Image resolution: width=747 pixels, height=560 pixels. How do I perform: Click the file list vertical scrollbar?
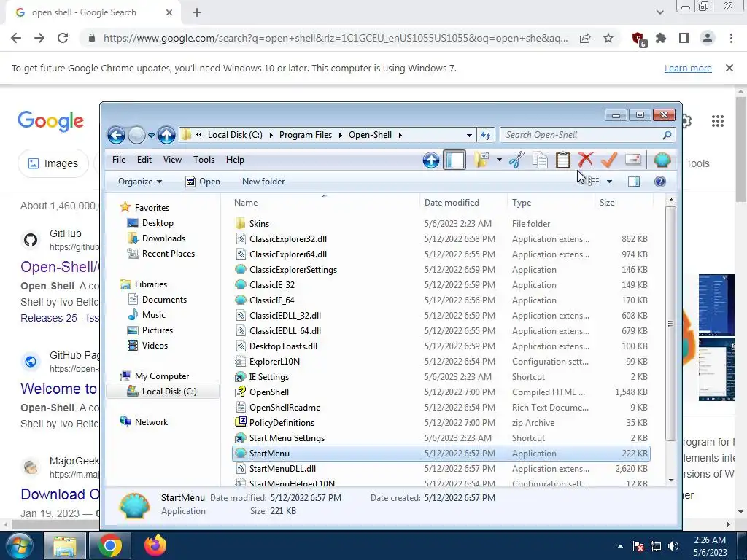(x=671, y=324)
